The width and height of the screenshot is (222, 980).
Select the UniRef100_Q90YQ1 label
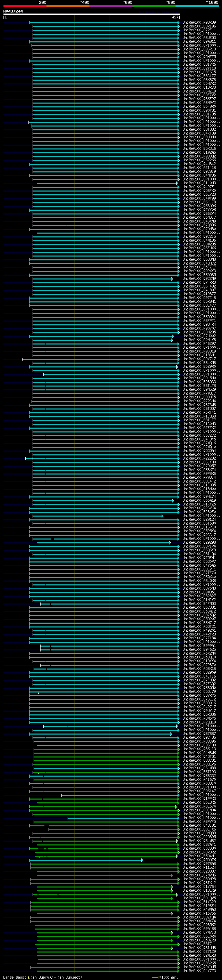point(199,110)
